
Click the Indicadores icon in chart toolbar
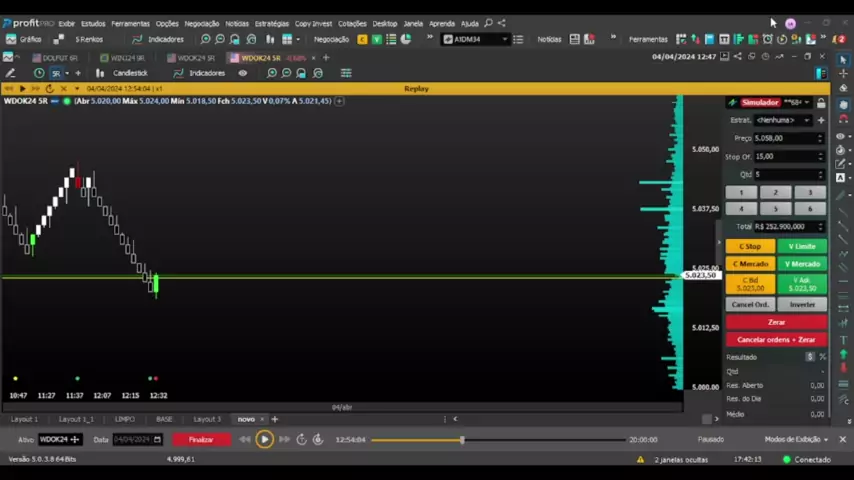[178, 73]
